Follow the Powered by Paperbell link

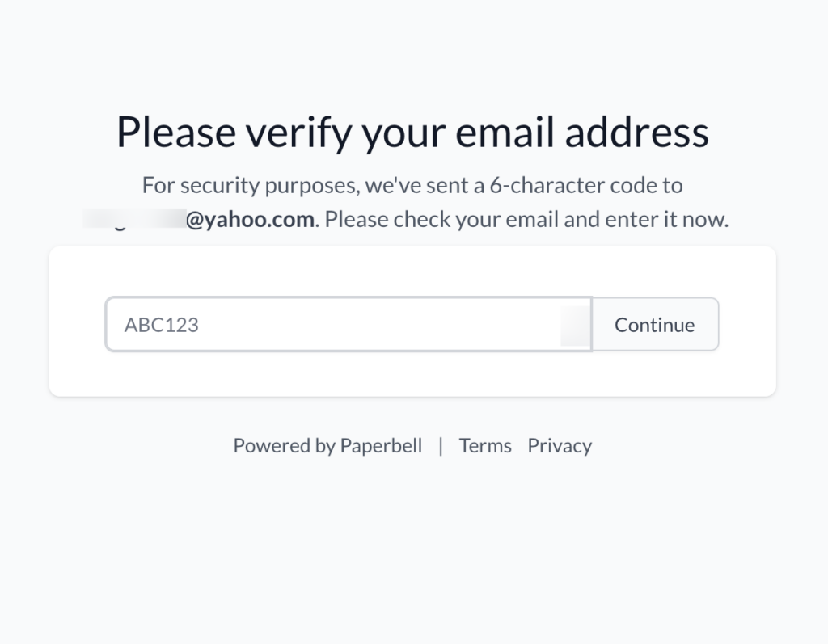327,446
